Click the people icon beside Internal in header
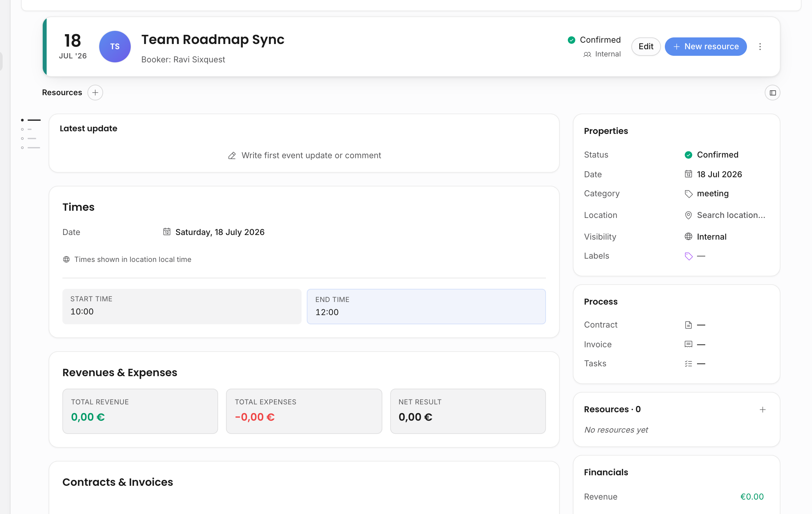The image size is (812, 514). [x=587, y=54]
